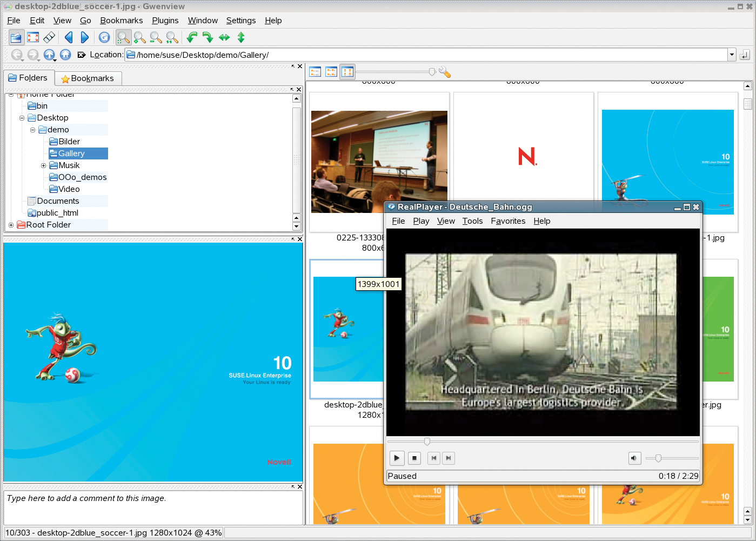Open the Location history dropdown

pyautogui.click(x=732, y=55)
